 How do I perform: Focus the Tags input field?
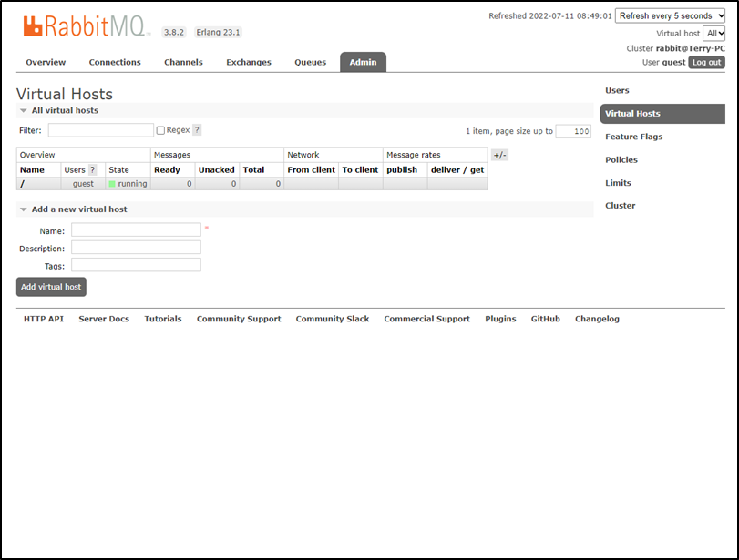[x=136, y=265]
